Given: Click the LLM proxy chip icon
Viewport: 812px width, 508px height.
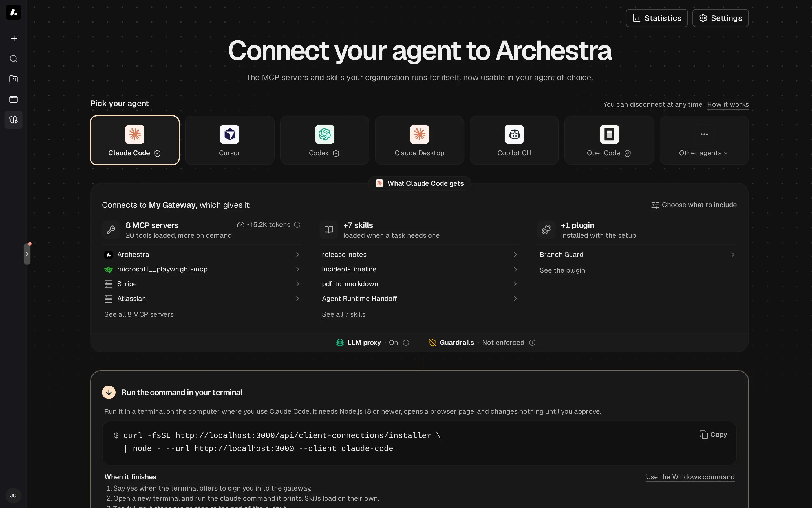Looking at the screenshot, I should coord(340,343).
